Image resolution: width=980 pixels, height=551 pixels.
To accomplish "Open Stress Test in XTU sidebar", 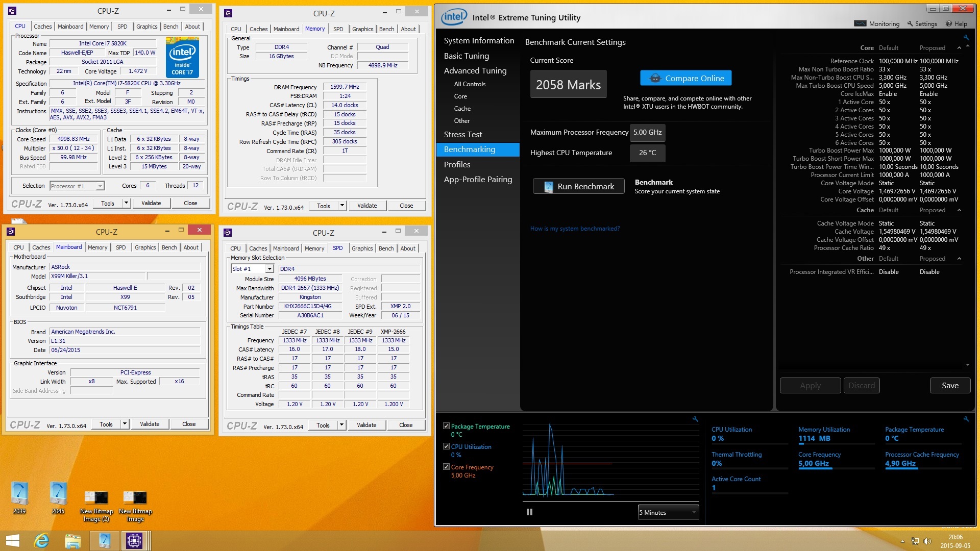I will (463, 134).
